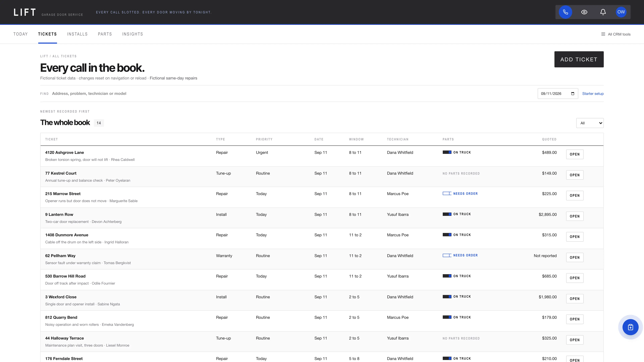Image resolution: width=644 pixels, height=362 pixels.
Task: Expand the All filter dropdown
Action: coord(590,123)
